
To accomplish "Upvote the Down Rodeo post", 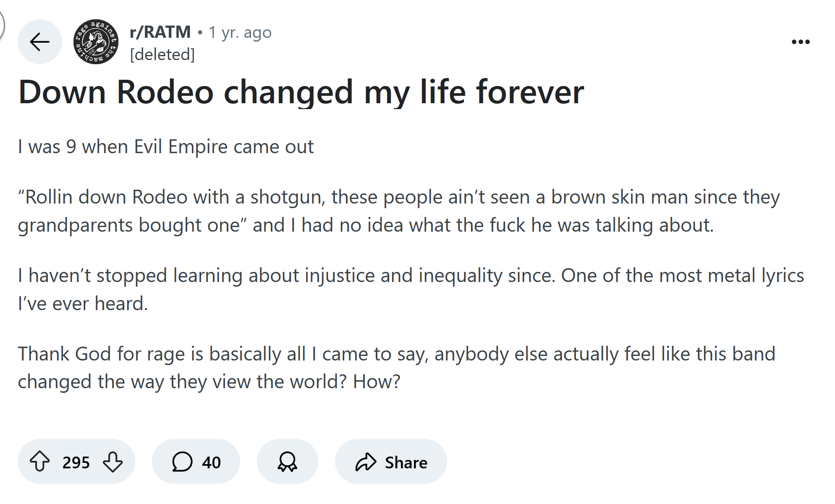I will coord(40,461).
